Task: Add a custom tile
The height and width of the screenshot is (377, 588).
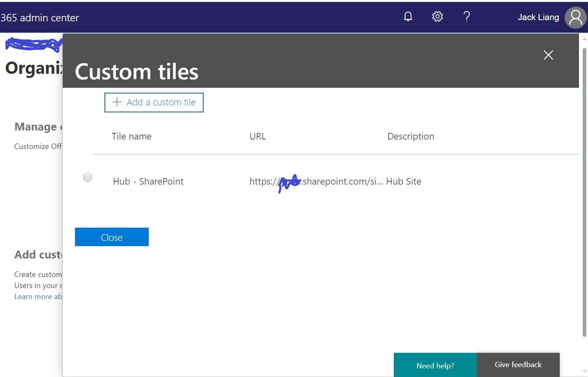Action: [x=154, y=103]
